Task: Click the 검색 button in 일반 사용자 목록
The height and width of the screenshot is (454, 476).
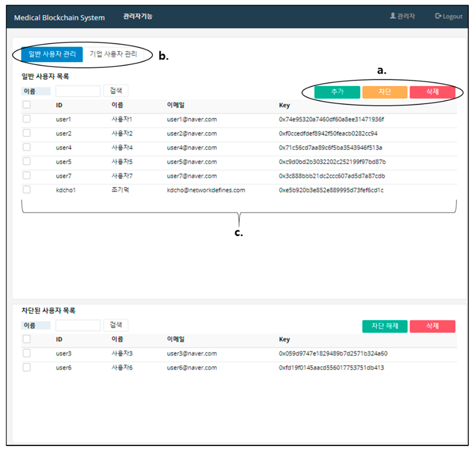Action: (x=116, y=91)
